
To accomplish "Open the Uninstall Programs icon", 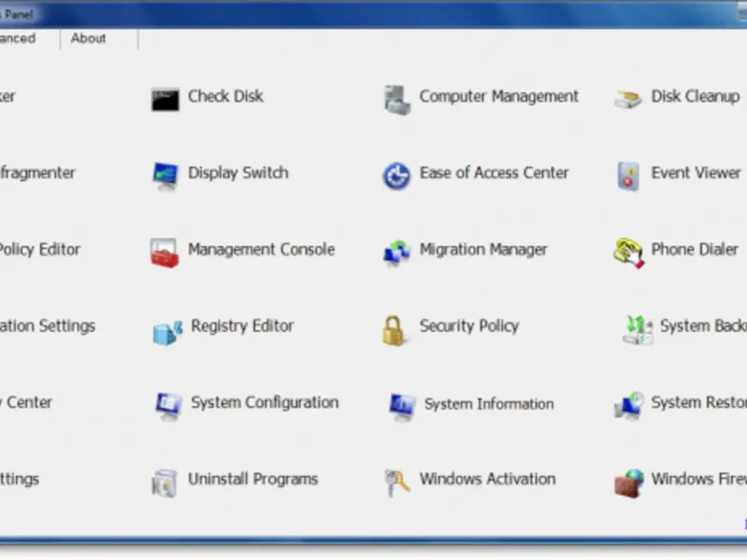I will tap(164, 483).
